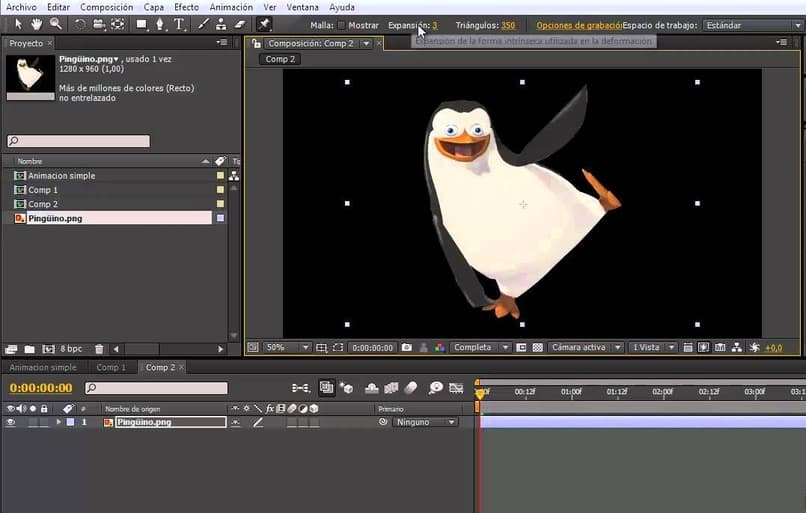Image resolution: width=806 pixels, height=513 pixels.
Task: Toggle frame blending button in timeline
Action: point(391,388)
